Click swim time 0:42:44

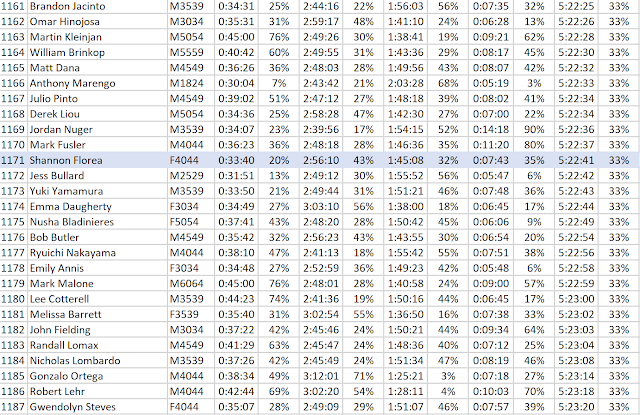(236, 391)
